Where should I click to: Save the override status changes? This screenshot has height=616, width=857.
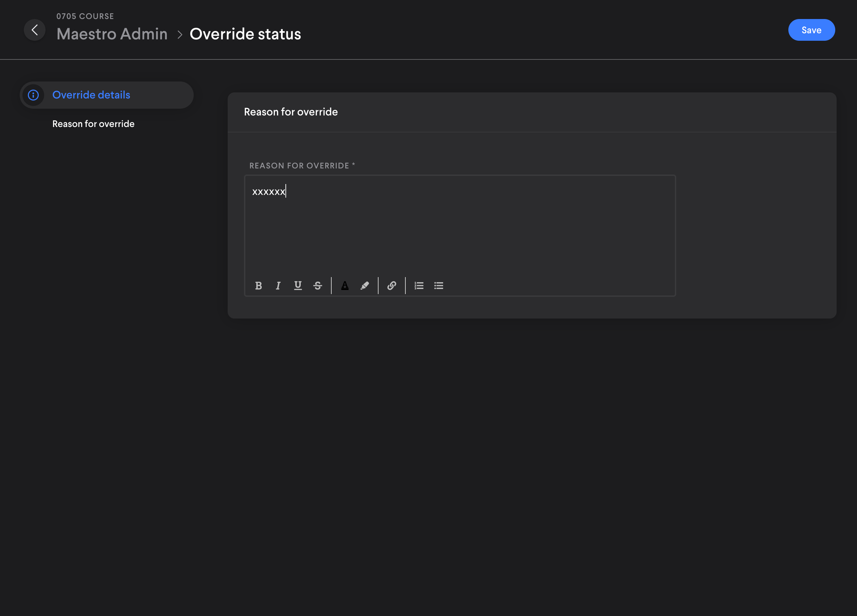[x=811, y=30]
